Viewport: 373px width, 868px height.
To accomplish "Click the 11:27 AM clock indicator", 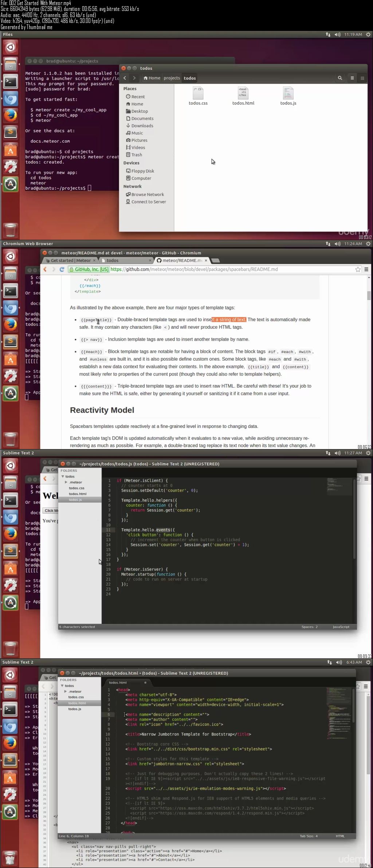I will click(353, 453).
